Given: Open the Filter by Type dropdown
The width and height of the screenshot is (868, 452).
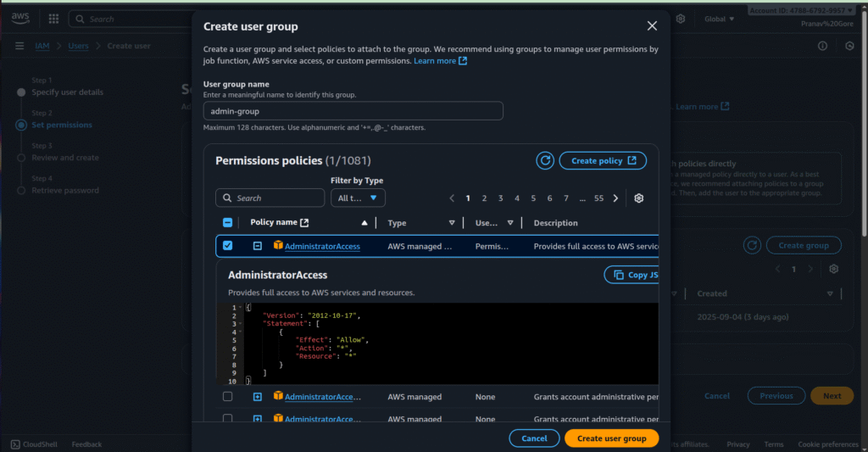Looking at the screenshot, I should (x=359, y=198).
